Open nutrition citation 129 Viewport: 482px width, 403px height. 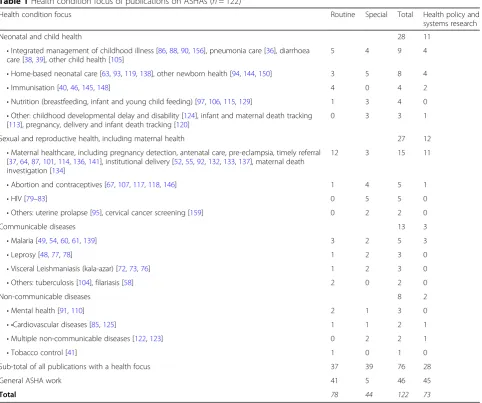245,102
